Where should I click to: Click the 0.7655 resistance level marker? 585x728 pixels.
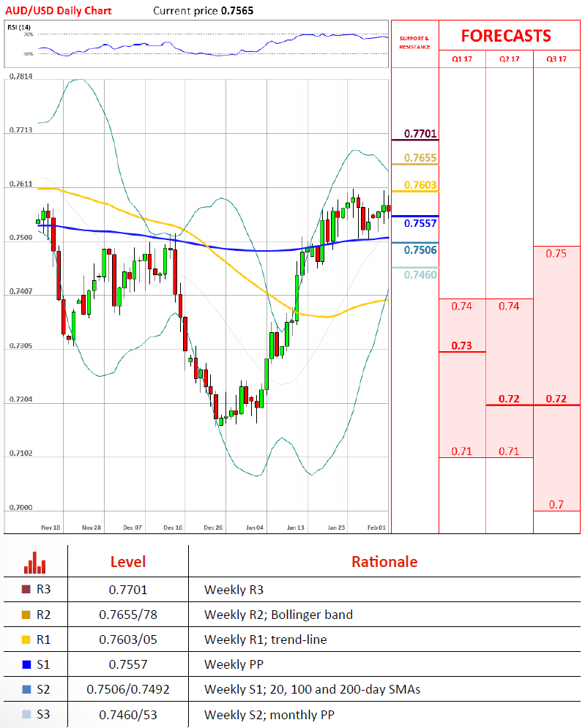tap(420, 158)
